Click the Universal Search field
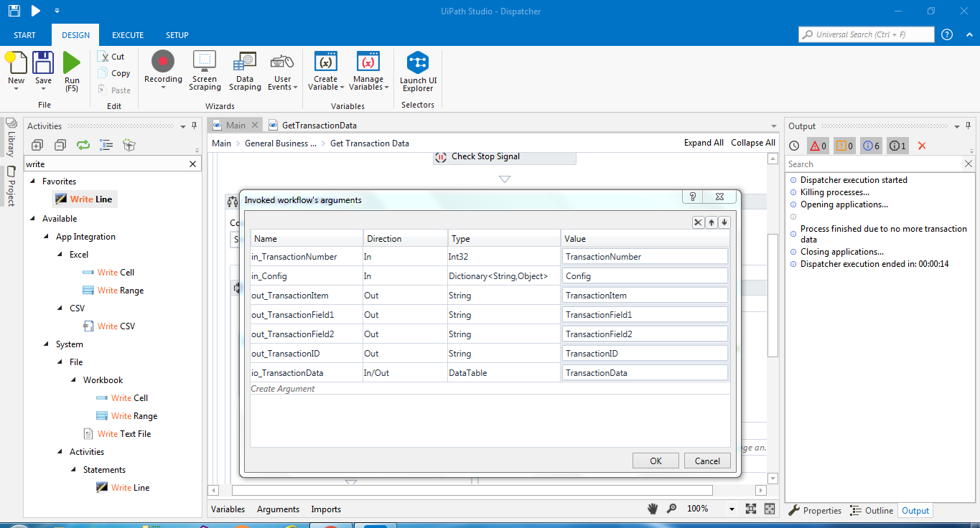 [x=866, y=34]
